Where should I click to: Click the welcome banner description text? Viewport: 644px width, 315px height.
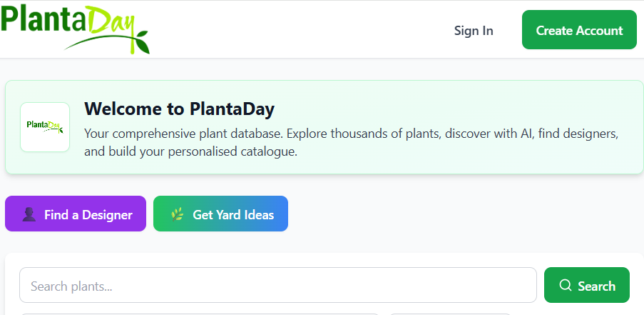(x=350, y=142)
